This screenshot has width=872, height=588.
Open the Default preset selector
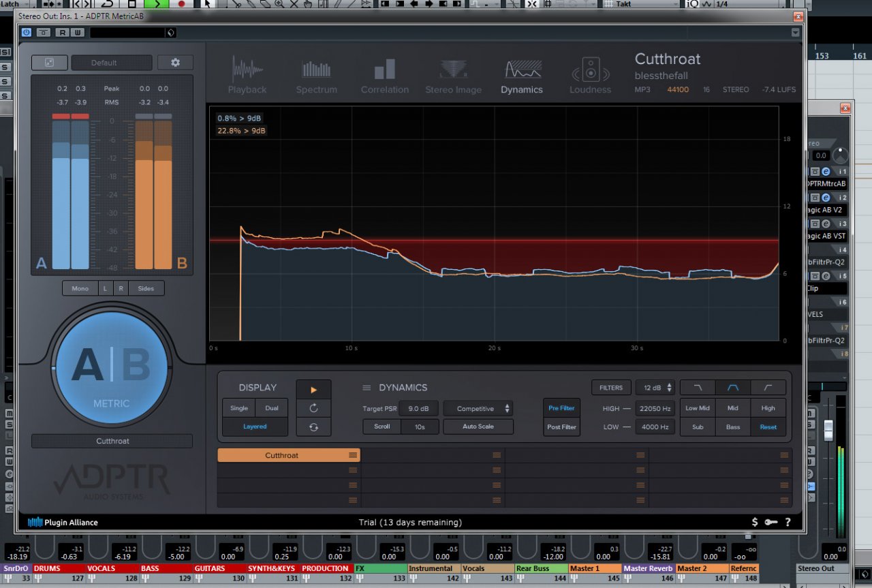click(111, 63)
